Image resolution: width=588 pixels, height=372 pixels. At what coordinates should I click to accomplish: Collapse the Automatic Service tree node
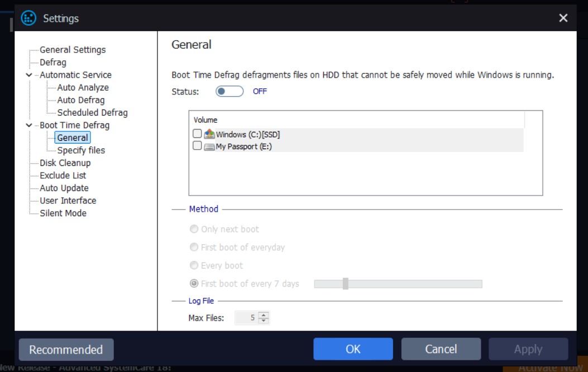pos(29,75)
